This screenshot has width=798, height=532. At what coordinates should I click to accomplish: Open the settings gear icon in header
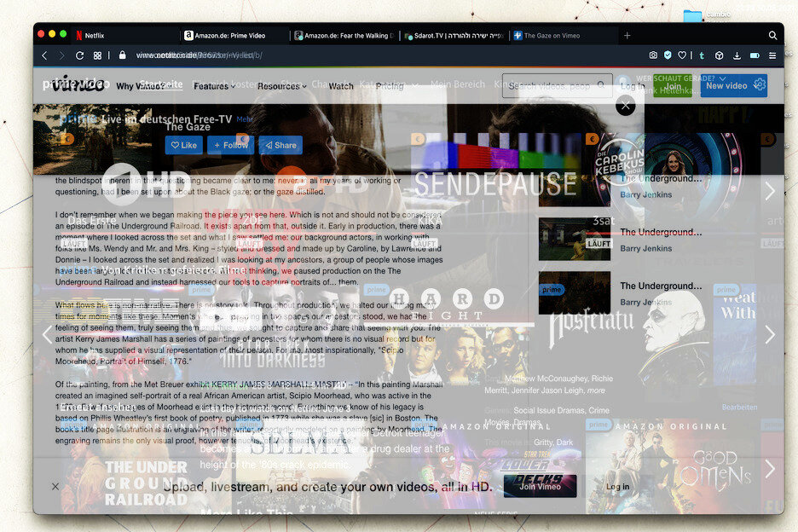pos(760,84)
